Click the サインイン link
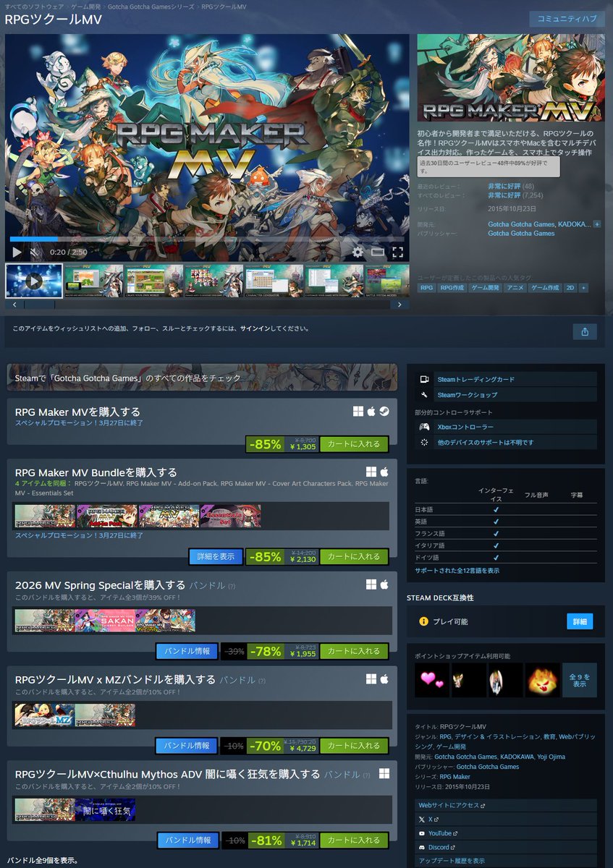This screenshot has width=613, height=868. coord(255,328)
